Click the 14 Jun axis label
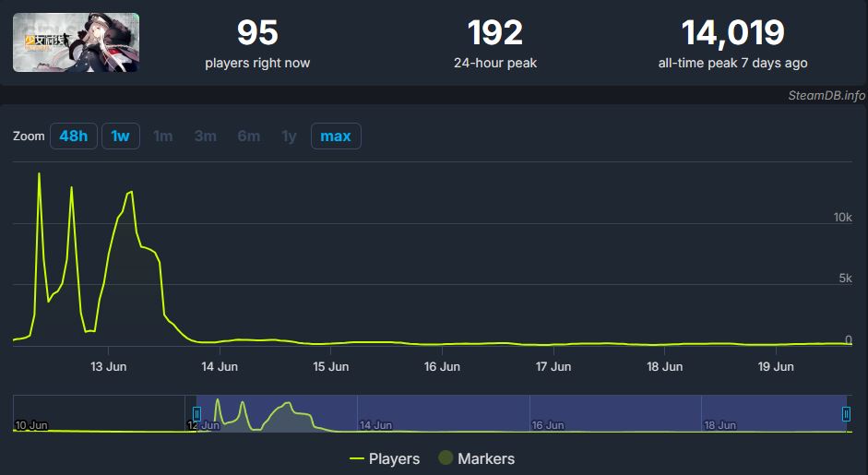The image size is (868, 475). click(x=220, y=366)
